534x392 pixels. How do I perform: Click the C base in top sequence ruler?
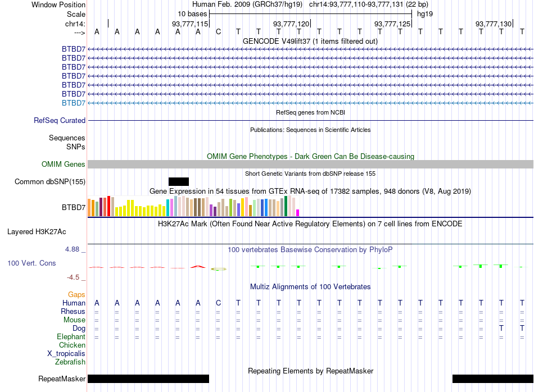click(x=218, y=32)
